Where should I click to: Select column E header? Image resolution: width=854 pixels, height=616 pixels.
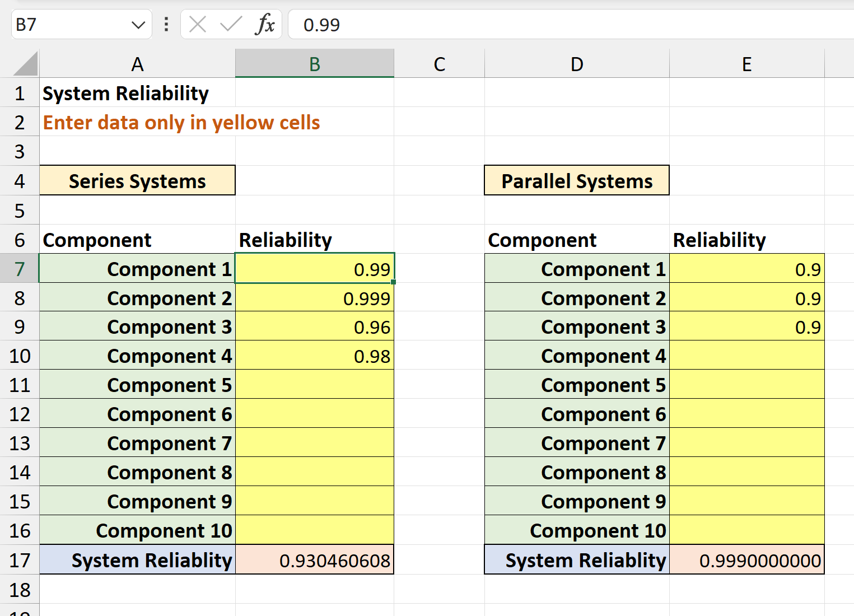coord(746,64)
